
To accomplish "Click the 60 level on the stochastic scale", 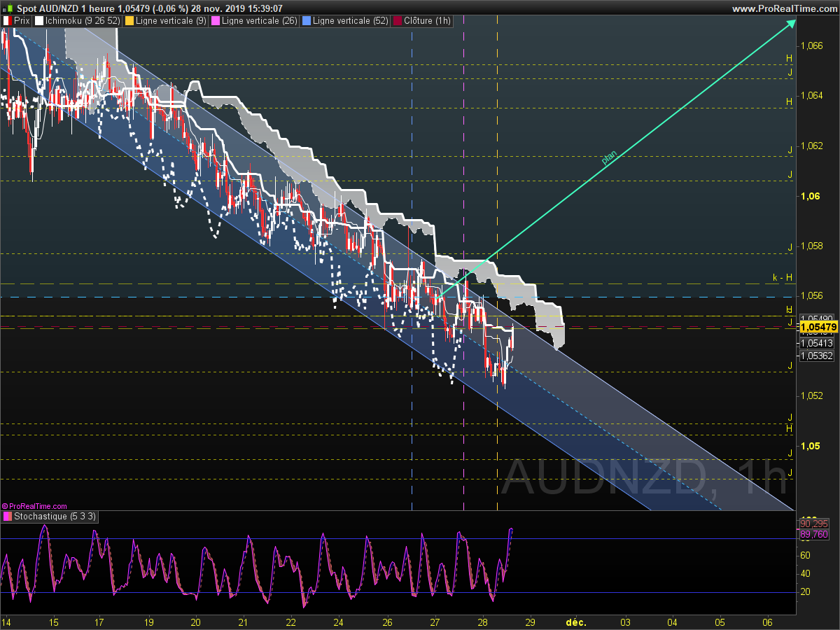I will point(806,555).
